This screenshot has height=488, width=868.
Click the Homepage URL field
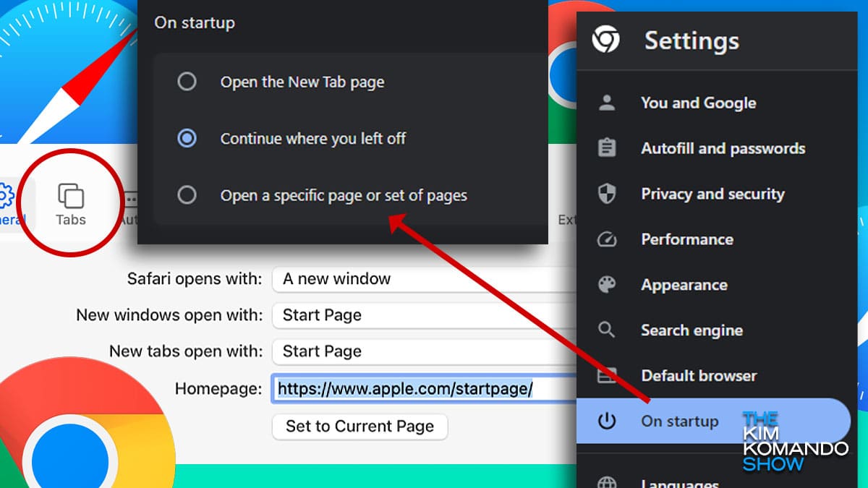click(424, 389)
